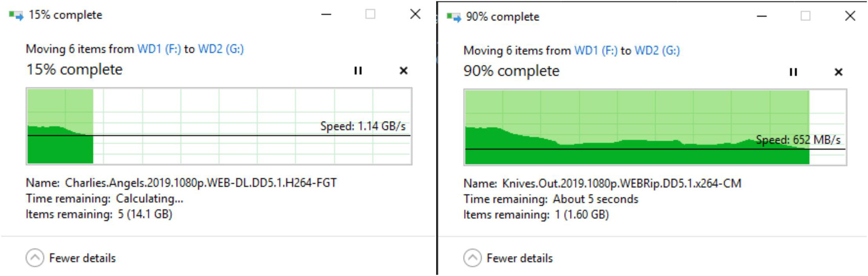Open WD2 (G:) destination link in left dialog
This screenshot has width=868, height=276.
(x=221, y=49)
